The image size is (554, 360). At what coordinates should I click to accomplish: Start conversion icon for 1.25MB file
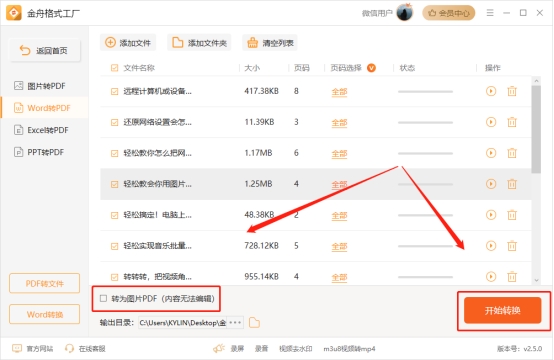click(x=491, y=184)
